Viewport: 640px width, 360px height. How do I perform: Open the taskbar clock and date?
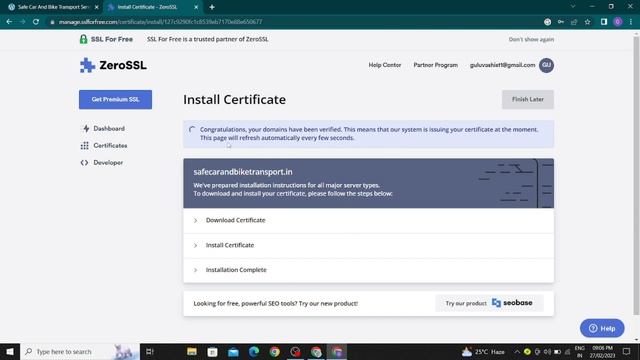[x=602, y=351]
